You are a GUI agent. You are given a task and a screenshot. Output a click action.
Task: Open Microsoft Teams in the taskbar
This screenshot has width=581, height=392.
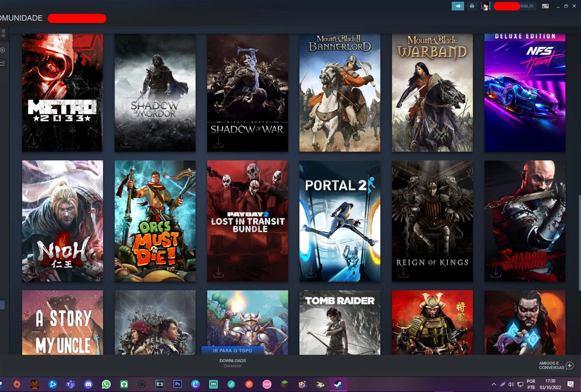pyautogui.click(x=71, y=384)
